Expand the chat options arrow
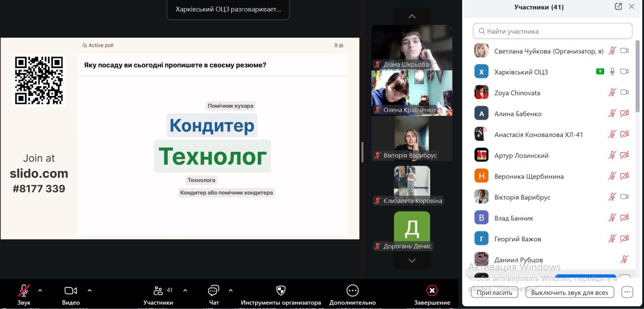The width and height of the screenshot is (644, 309). 231,290
